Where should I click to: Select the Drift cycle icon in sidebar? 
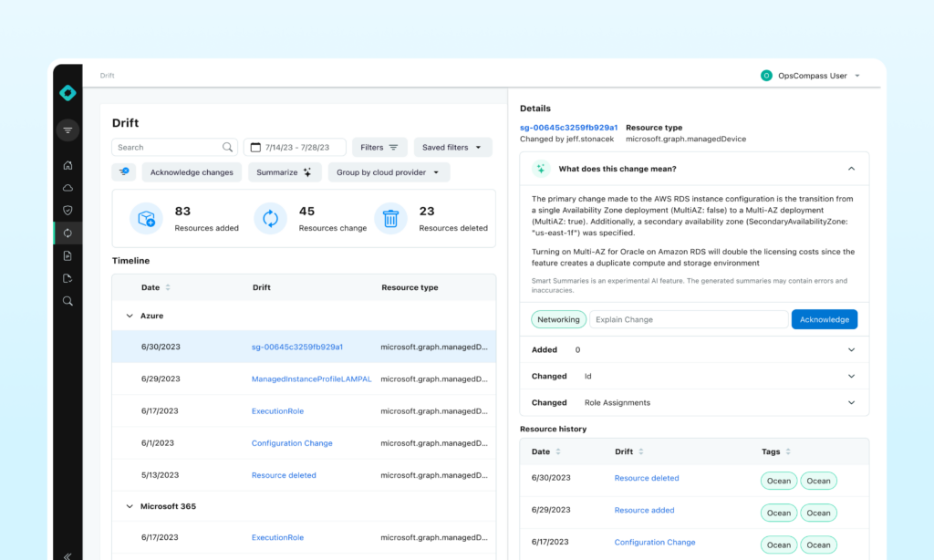(x=67, y=233)
